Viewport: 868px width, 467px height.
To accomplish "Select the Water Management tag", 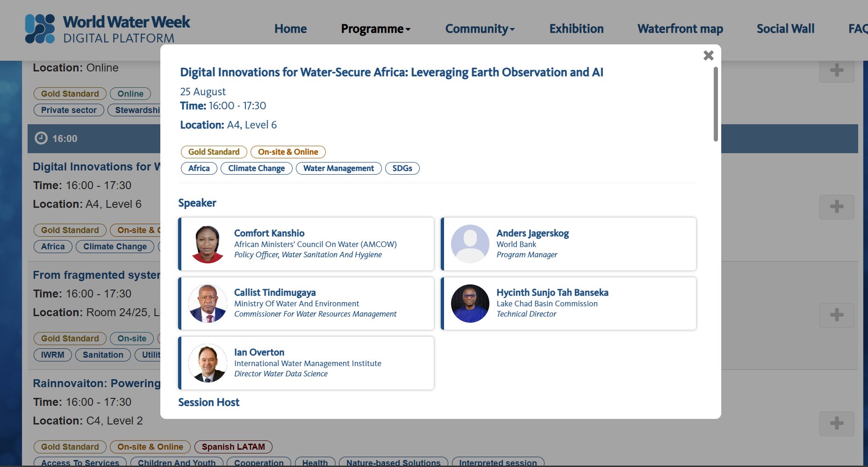I will [x=338, y=168].
